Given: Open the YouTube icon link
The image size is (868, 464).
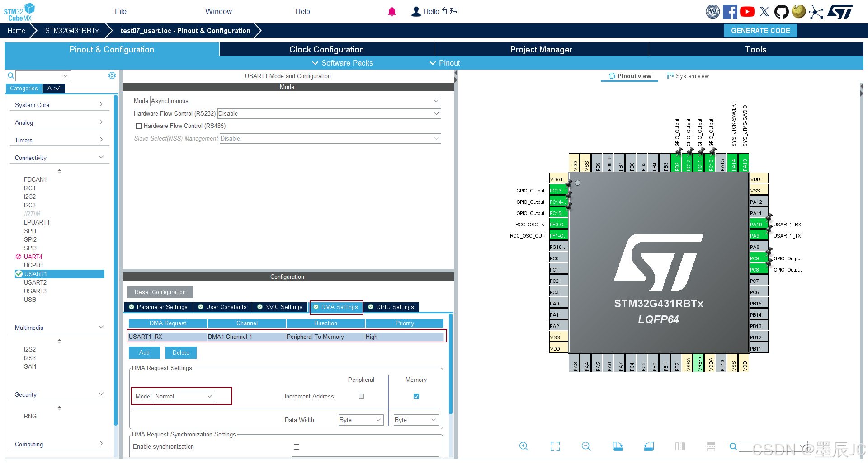Looking at the screenshot, I should coord(747,12).
